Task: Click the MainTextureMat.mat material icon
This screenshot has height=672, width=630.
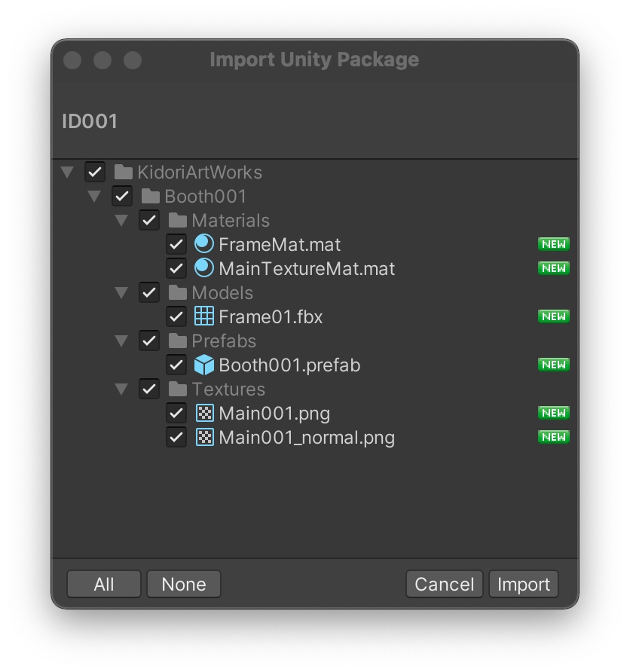Action: [204, 268]
